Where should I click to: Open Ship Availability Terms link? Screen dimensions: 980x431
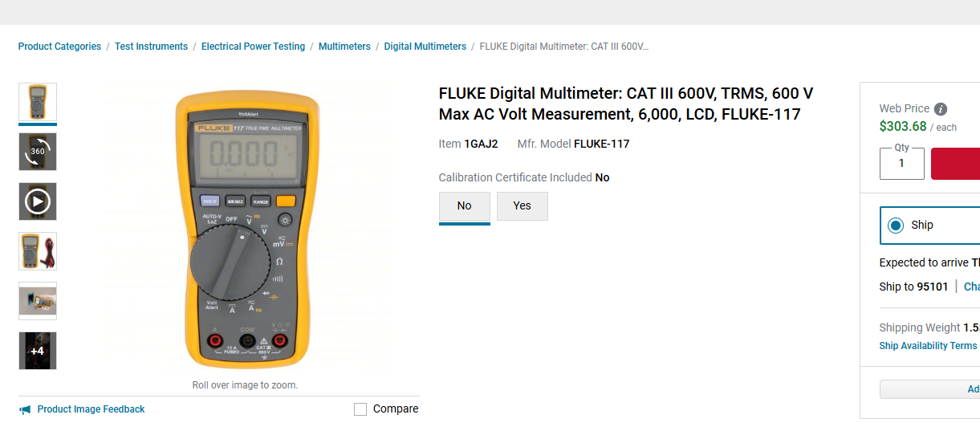click(928, 346)
